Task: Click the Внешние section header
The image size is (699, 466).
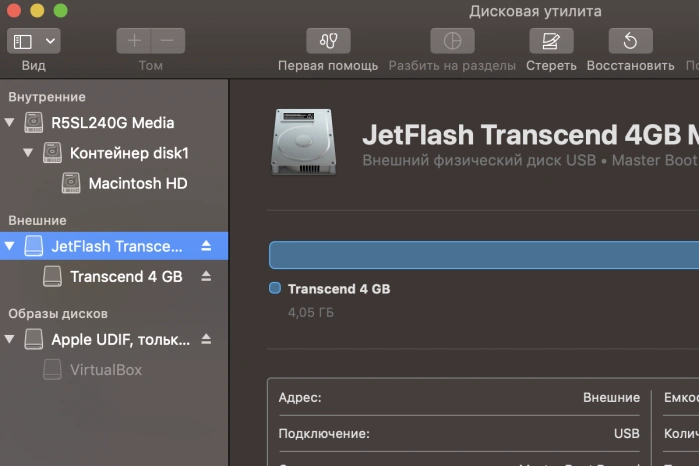Action: pos(37,220)
